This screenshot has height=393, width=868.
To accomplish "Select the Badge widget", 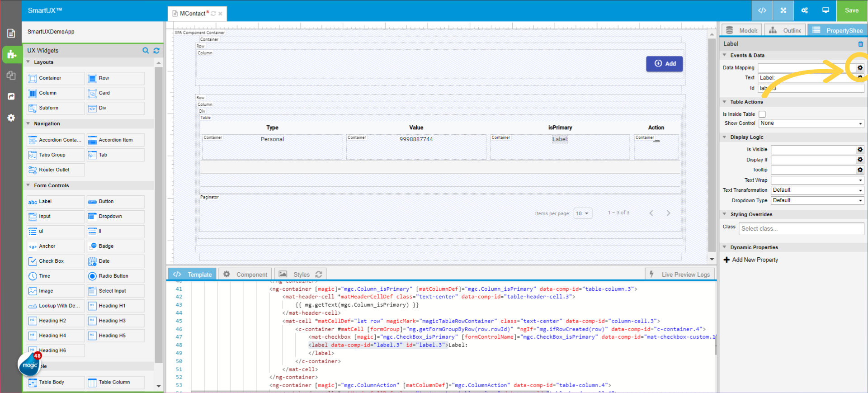I will (115, 246).
